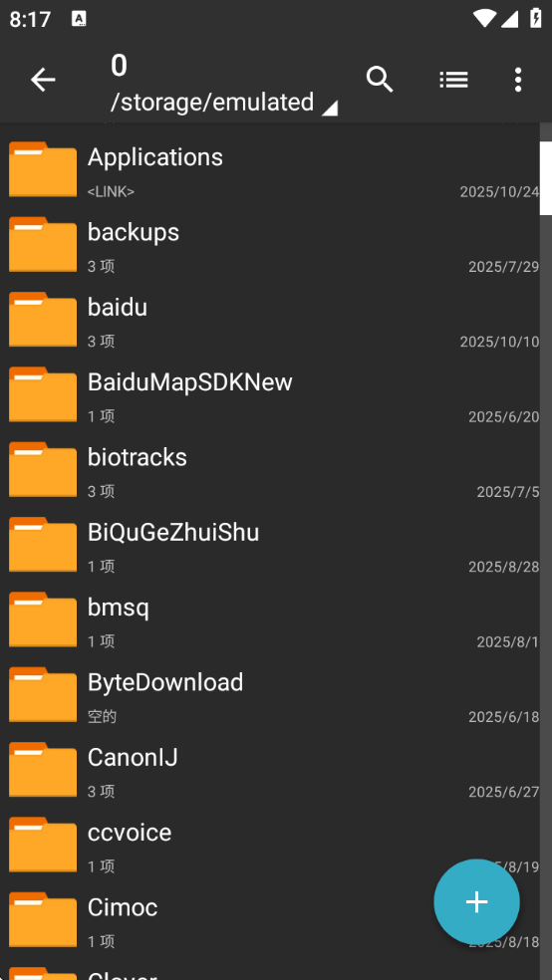This screenshot has height=980, width=552.
Task: Click the CanonIJ folder icon
Action: click(x=43, y=770)
